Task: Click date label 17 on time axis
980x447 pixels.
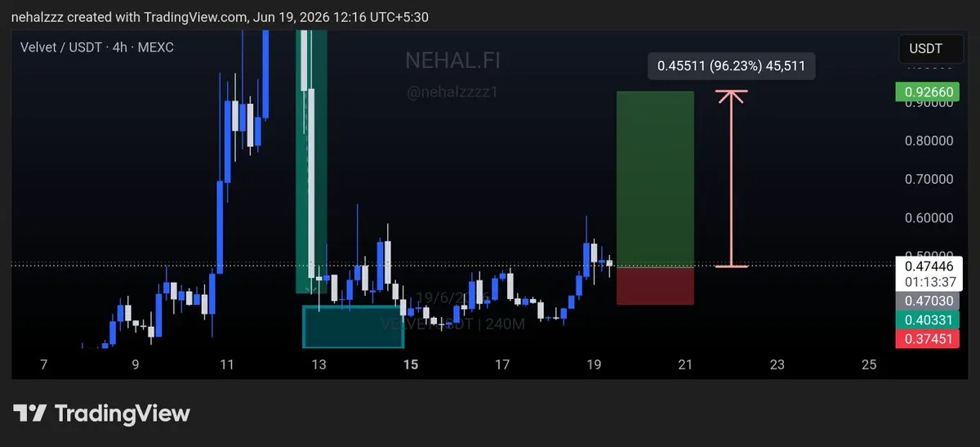Action: click(502, 364)
